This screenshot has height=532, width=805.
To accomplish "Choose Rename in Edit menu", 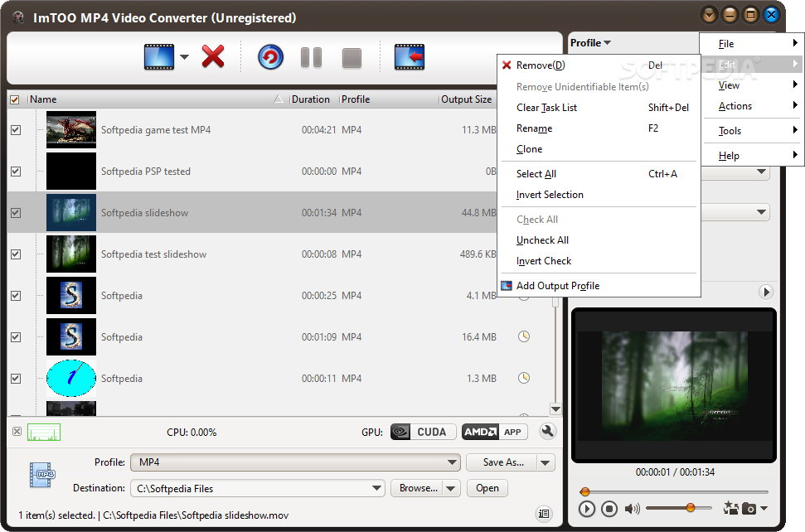I will coord(599,128).
